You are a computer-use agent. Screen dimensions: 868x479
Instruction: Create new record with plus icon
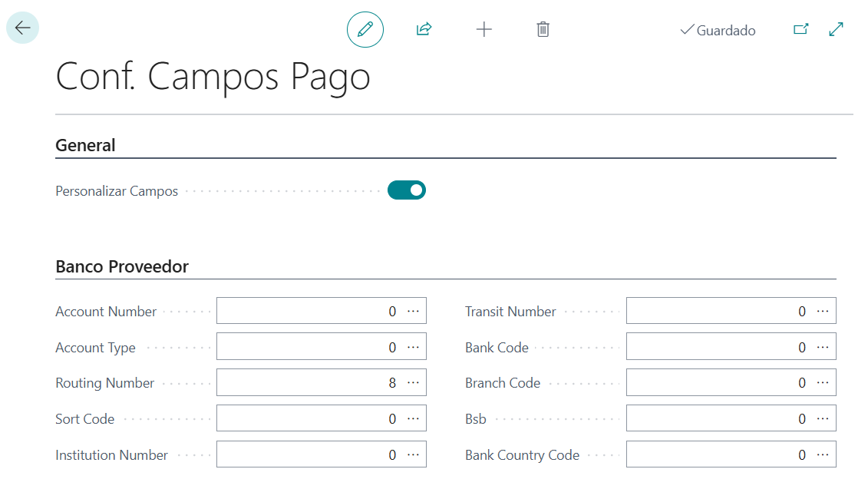pos(484,29)
